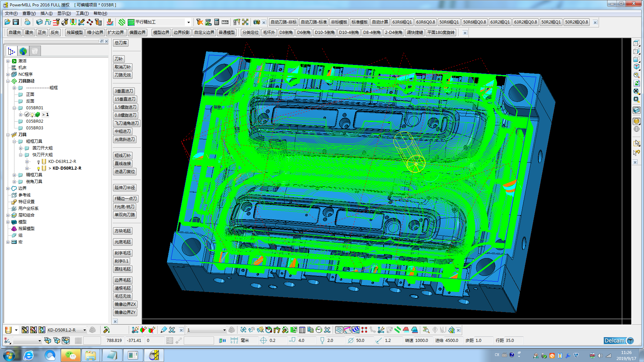Select the explorer tree tab icon

(11, 51)
